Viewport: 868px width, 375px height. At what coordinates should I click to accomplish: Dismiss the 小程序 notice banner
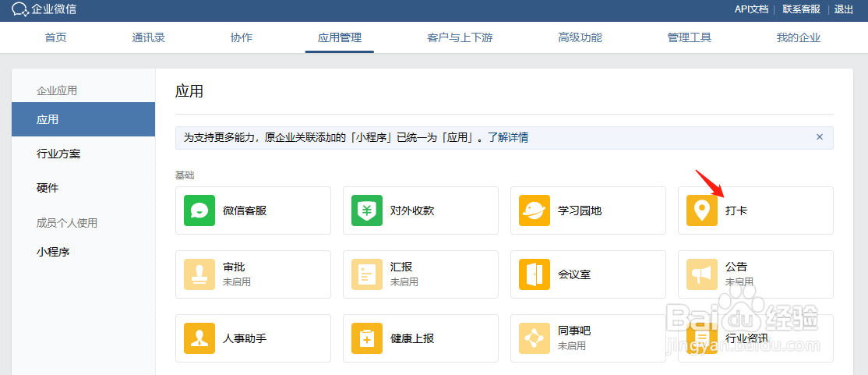pyautogui.click(x=820, y=136)
